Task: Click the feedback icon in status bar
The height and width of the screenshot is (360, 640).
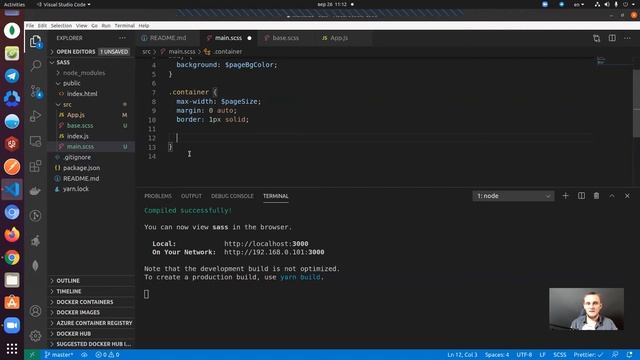Action: [x=615, y=355]
